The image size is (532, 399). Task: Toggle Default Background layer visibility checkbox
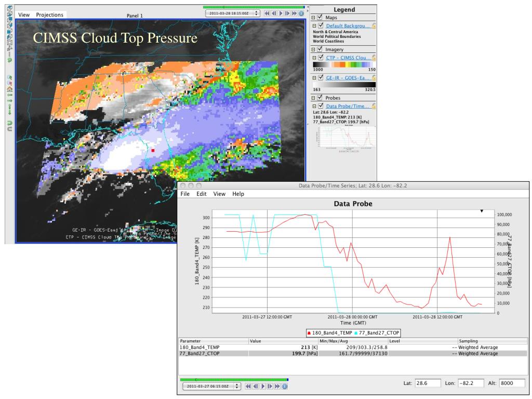click(321, 25)
